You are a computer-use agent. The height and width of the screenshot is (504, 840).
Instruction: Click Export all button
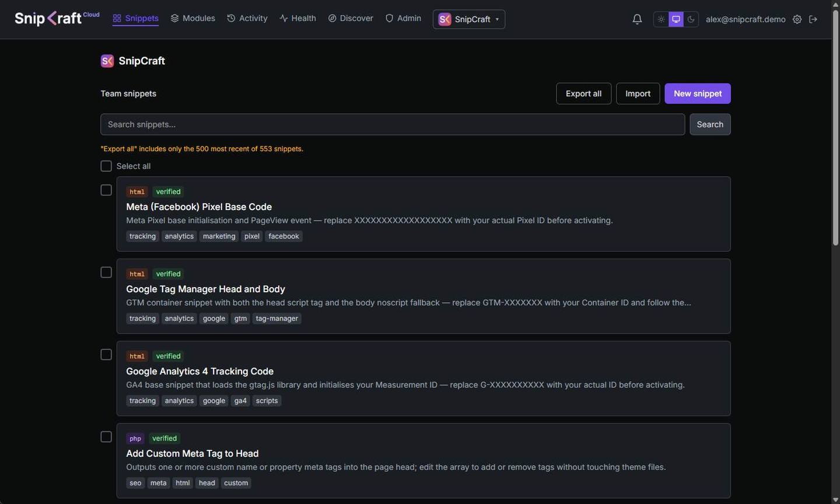pyautogui.click(x=583, y=93)
